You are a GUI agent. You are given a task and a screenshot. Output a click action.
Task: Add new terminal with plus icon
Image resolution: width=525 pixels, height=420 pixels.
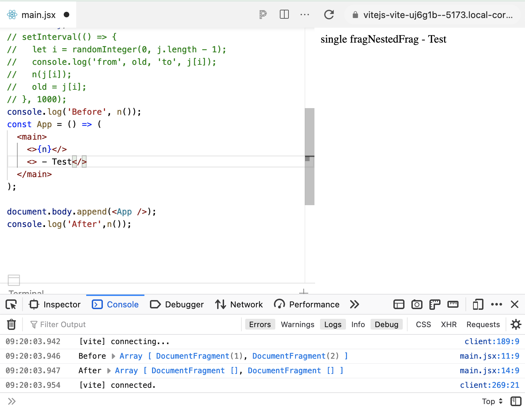[x=303, y=292]
